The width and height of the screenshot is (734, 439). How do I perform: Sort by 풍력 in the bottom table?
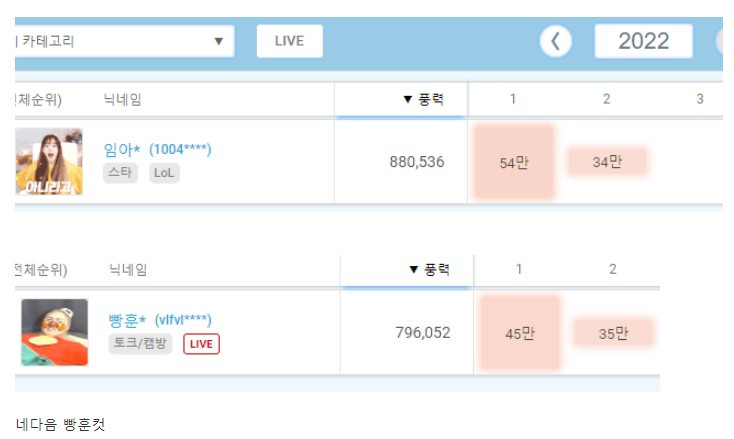click(429, 270)
